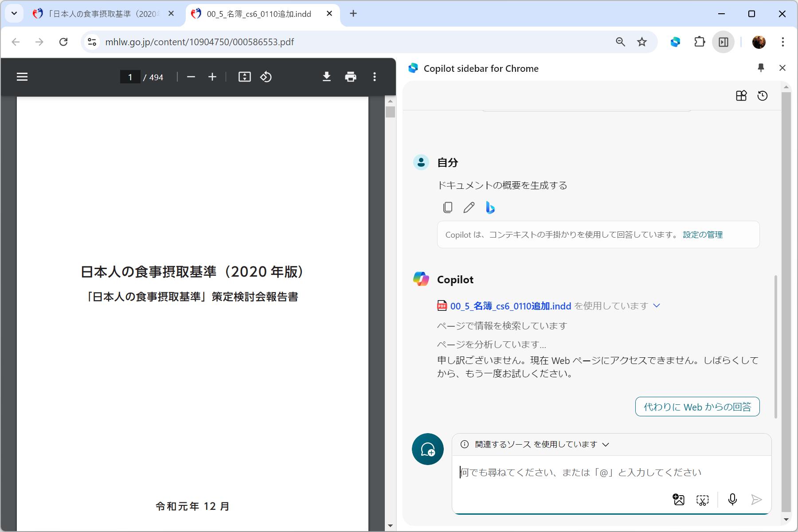
Task: Open Chrome's three-dot menu
Action: [783, 42]
